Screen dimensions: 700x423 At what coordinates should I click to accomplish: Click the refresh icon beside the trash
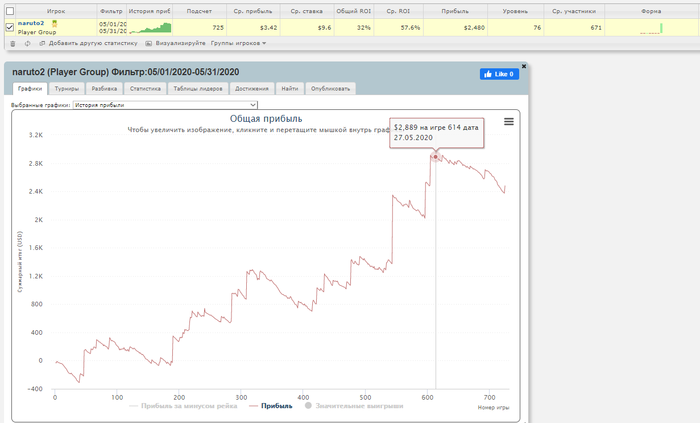click(28, 43)
